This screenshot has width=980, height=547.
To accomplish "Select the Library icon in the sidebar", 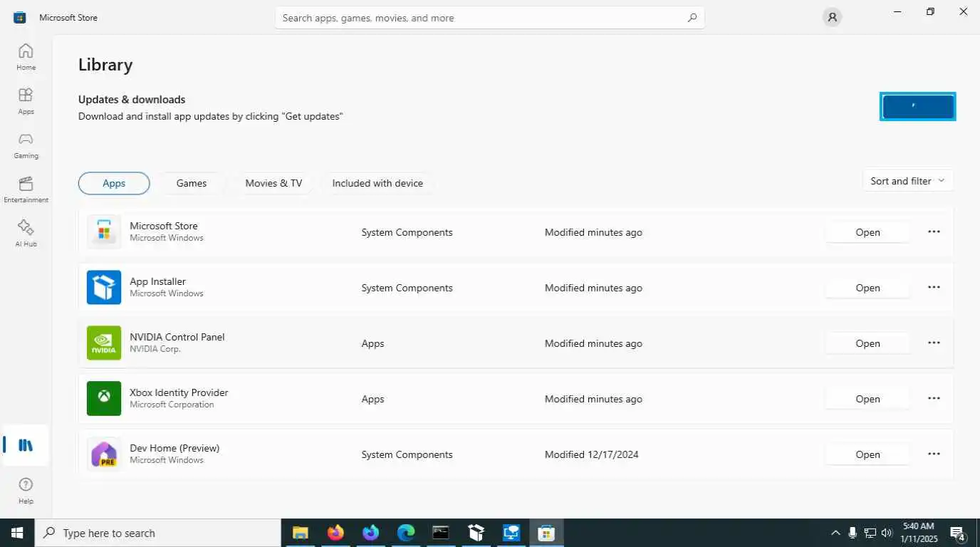I will [x=26, y=445].
